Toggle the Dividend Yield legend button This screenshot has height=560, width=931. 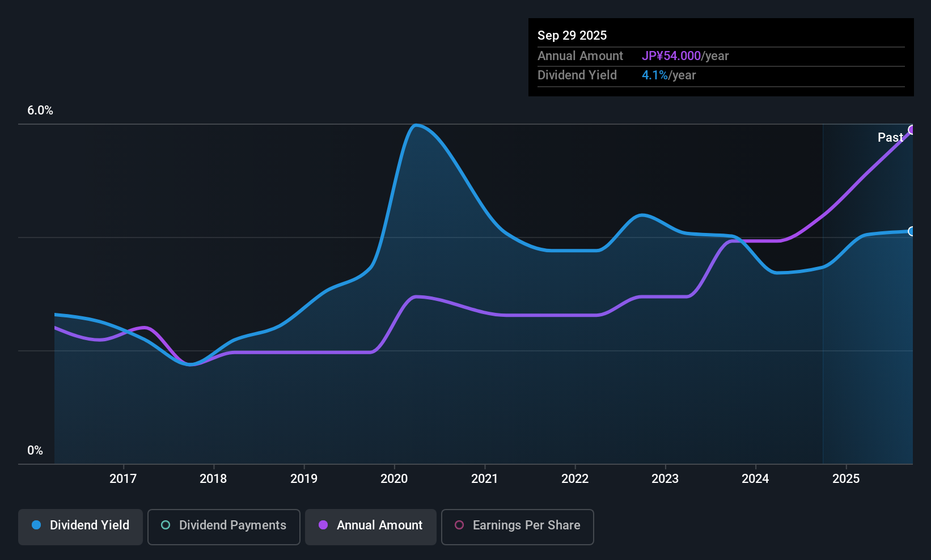tap(81, 527)
